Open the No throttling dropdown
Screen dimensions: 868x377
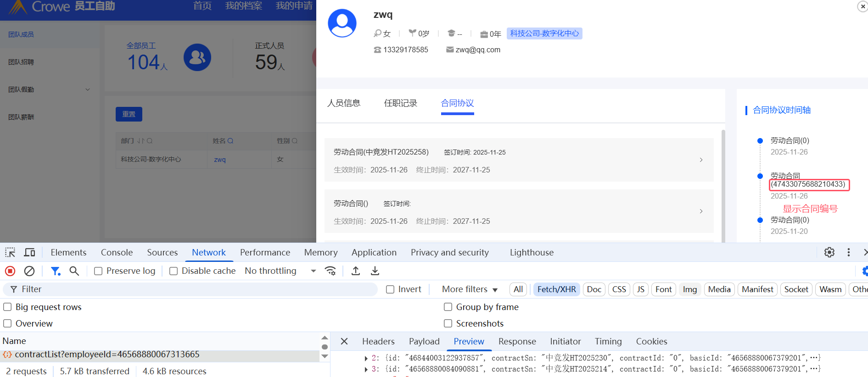coord(280,271)
